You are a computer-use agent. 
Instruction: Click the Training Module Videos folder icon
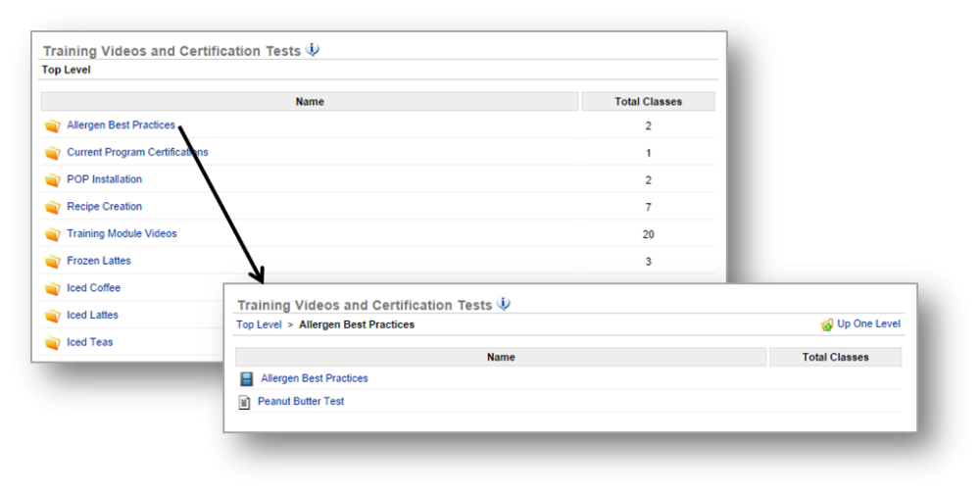click(52, 235)
